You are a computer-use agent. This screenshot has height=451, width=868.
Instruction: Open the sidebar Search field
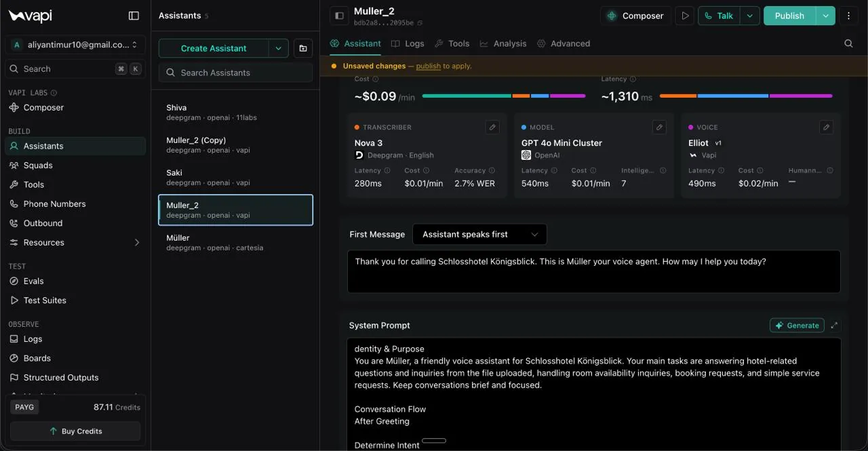(75, 68)
